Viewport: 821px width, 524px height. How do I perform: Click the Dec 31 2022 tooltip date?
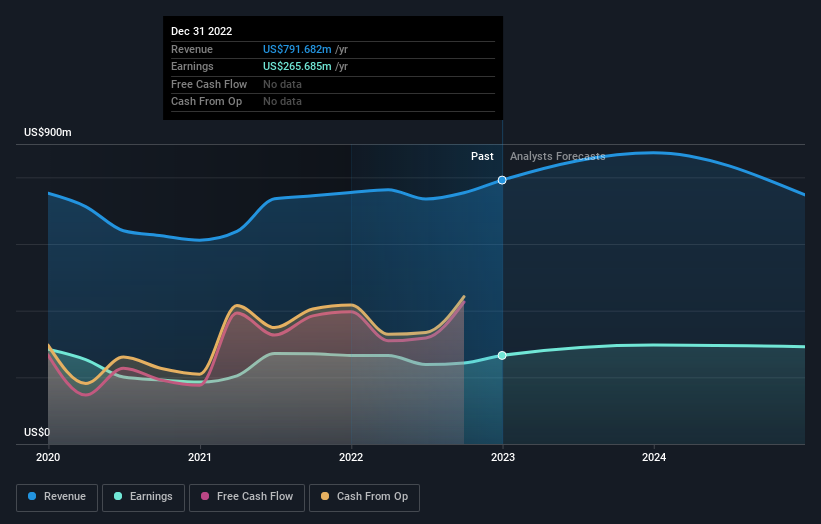(x=202, y=31)
